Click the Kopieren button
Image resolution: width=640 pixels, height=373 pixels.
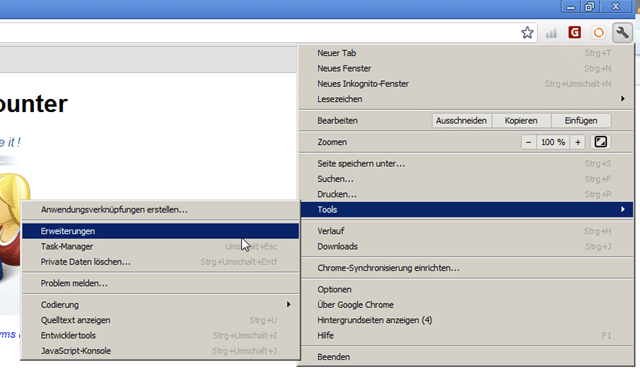tap(521, 121)
